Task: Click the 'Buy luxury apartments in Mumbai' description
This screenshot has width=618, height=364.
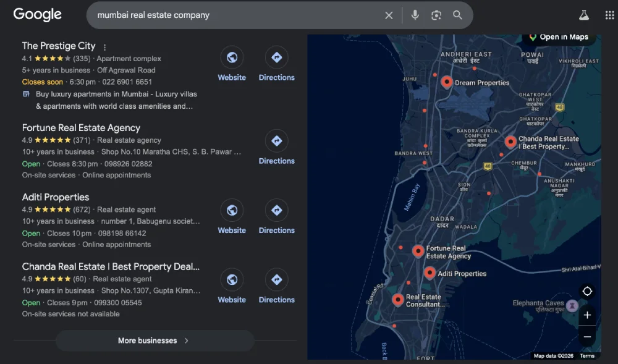Action: click(x=116, y=100)
